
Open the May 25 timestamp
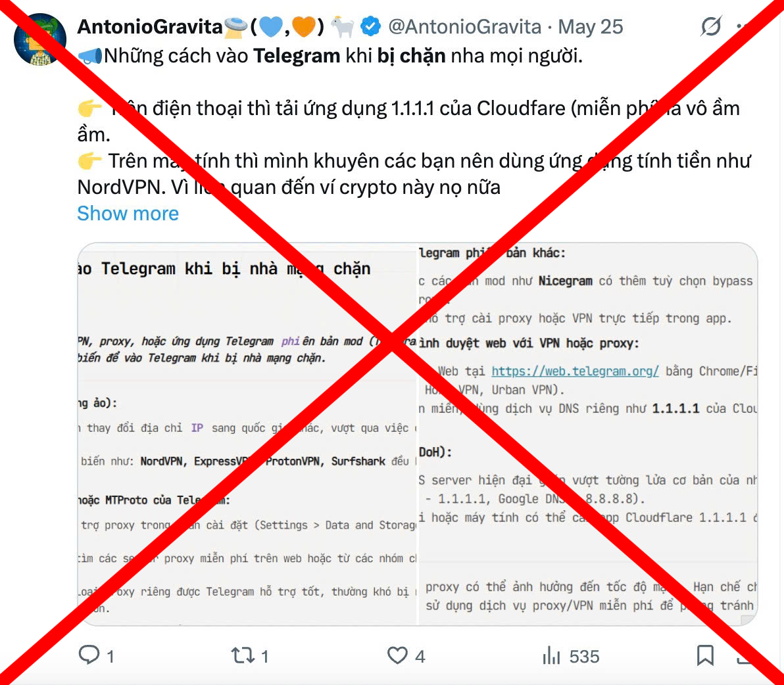pyautogui.click(x=591, y=27)
